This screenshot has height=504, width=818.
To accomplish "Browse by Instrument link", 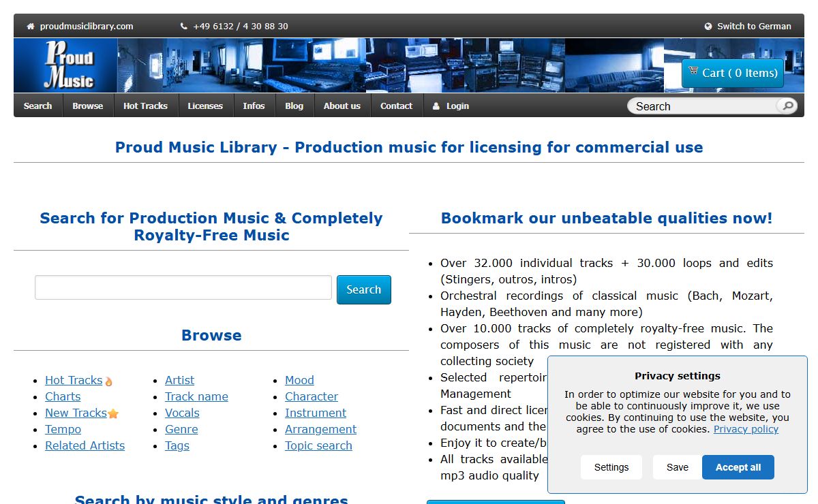I will [x=316, y=413].
